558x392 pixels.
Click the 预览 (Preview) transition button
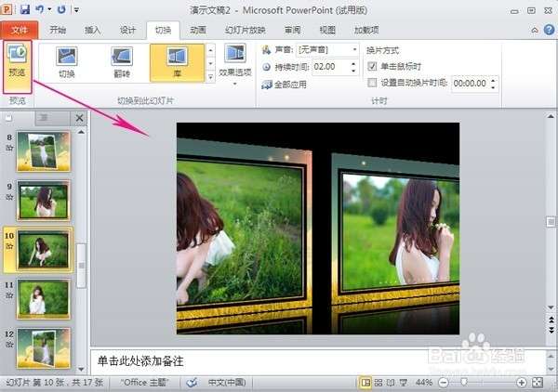18,63
